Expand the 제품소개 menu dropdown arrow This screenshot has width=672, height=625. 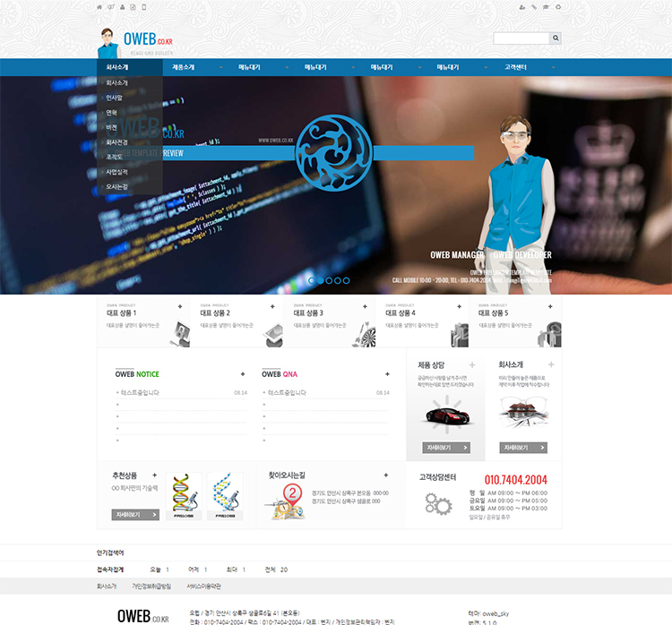click(221, 67)
